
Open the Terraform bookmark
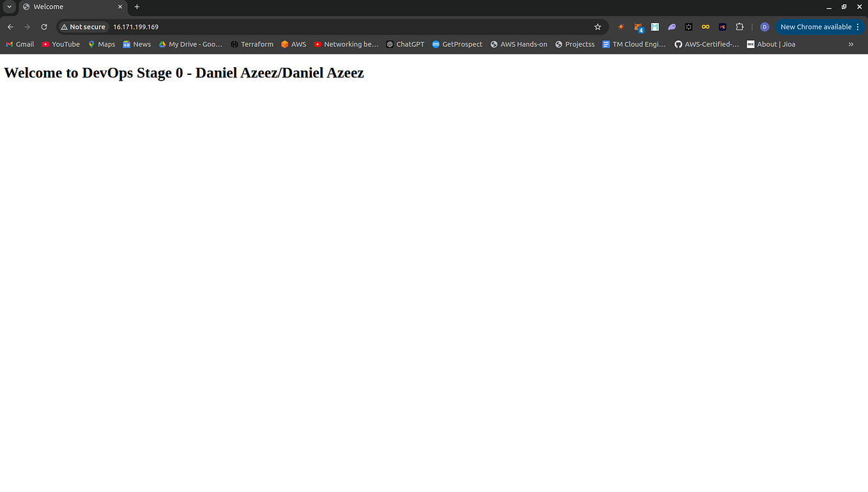(252, 44)
